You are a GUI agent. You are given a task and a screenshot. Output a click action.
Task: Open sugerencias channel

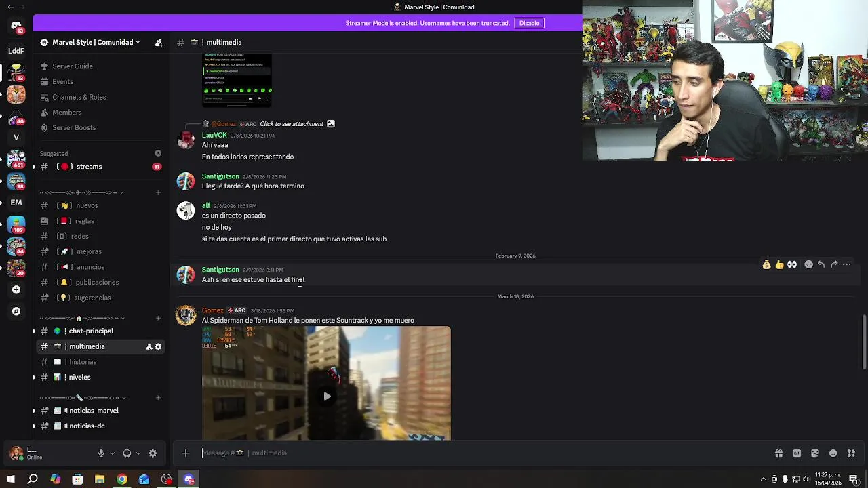point(101,298)
